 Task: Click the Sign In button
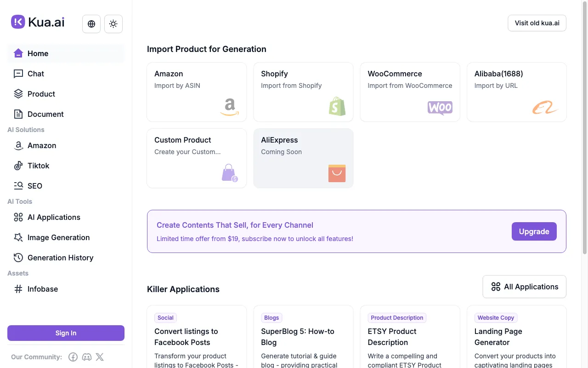pyautogui.click(x=66, y=333)
